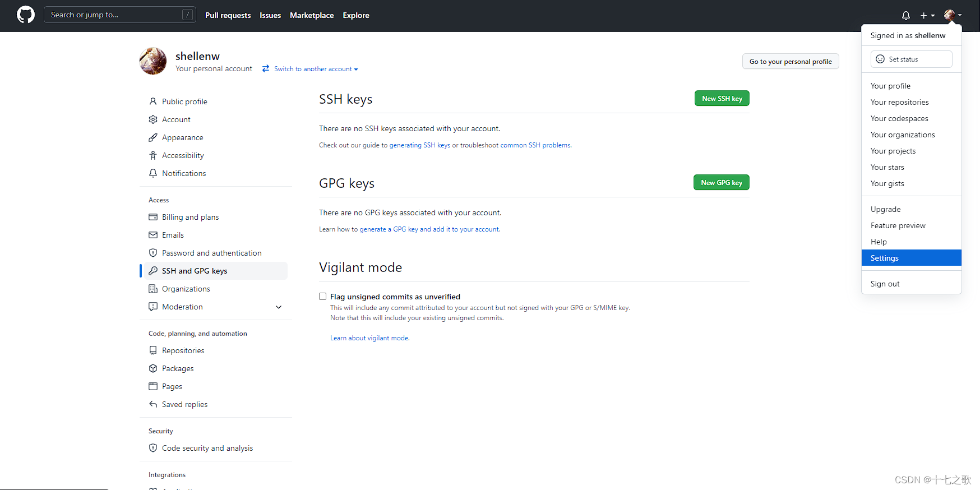Screen dimensions: 980x490
Task: Select highlighted Settings in user menu
Action: [912, 258]
